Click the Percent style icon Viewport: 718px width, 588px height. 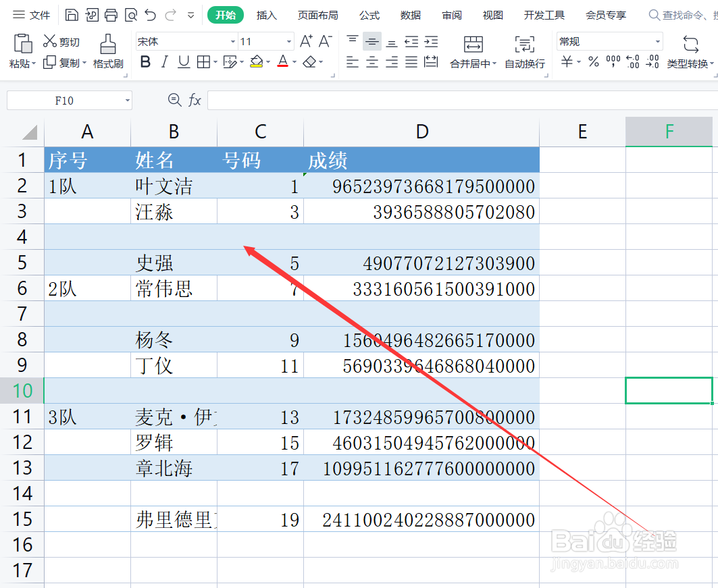[593, 62]
